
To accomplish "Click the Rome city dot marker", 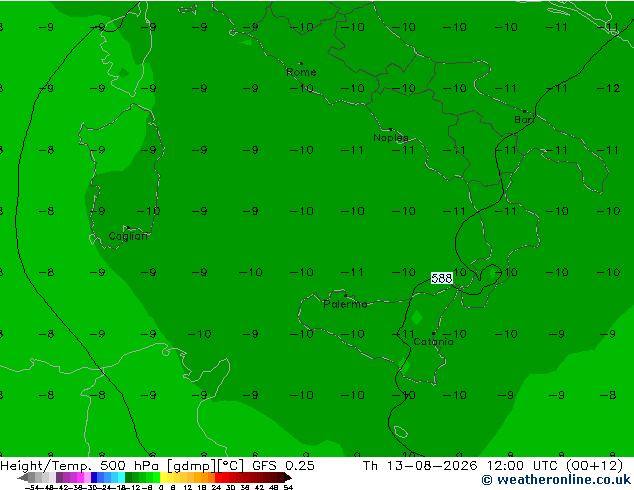I will [x=301, y=63].
